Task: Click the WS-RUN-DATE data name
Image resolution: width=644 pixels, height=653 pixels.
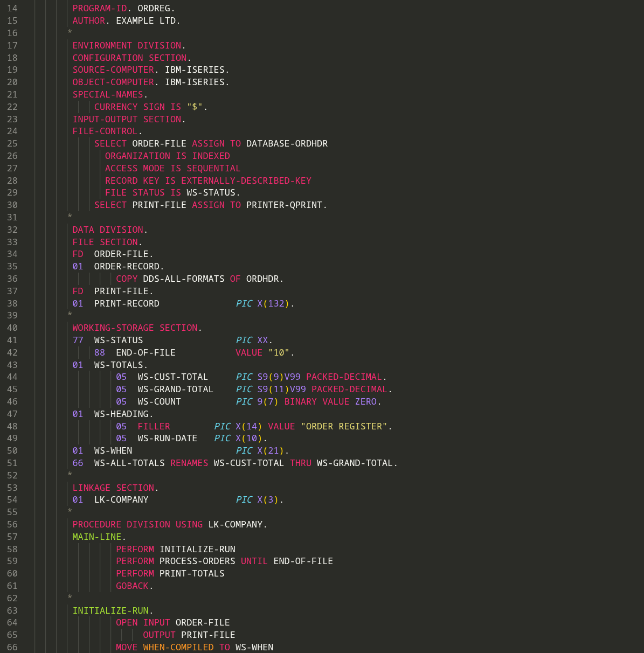Action: click(168, 439)
